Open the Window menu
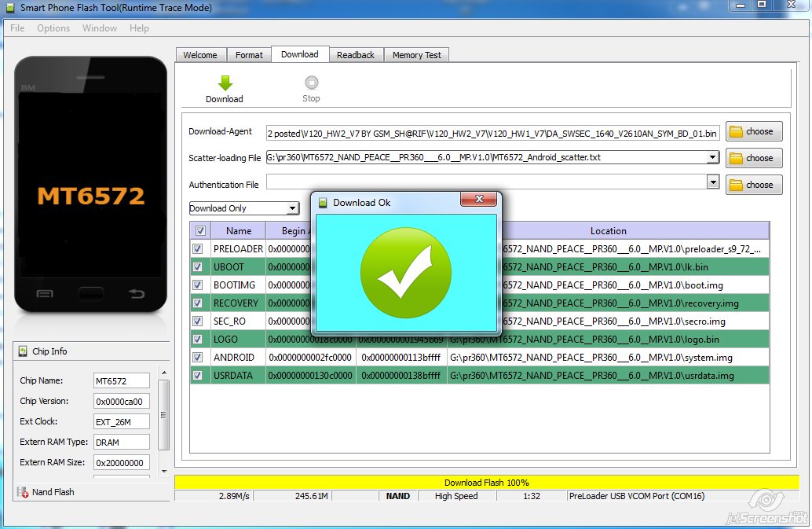This screenshot has height=529, width=812. pyautogui.click(x=100, y=28)
